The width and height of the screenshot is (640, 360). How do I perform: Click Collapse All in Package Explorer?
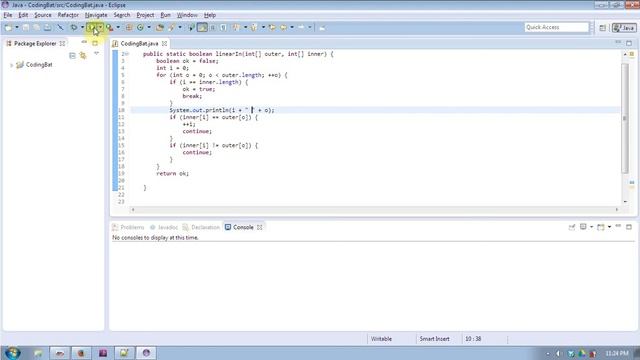72,56
